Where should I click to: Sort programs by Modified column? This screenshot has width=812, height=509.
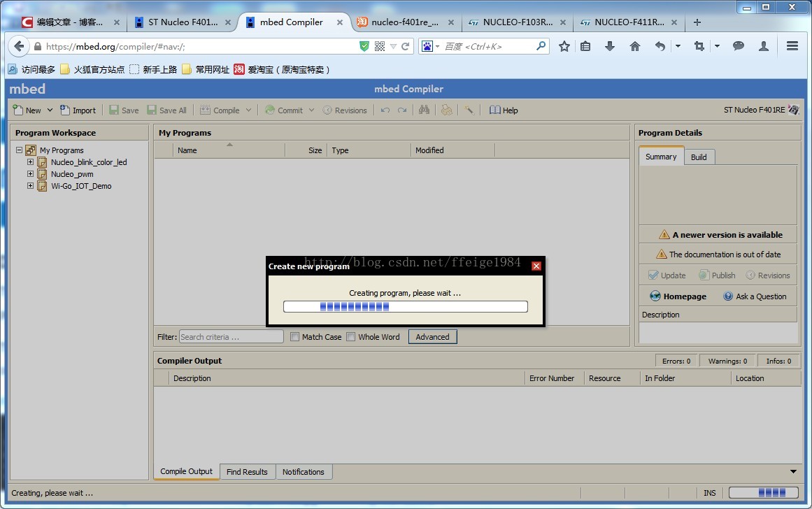tap(453, 150)
